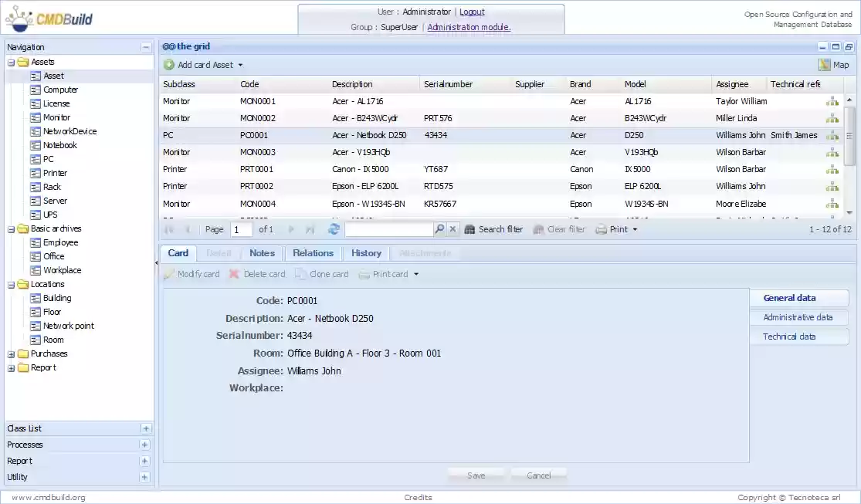Viewport: 861px width, 504px height.
Task: Click the last page navigation arrow
Action: point(310,228)
